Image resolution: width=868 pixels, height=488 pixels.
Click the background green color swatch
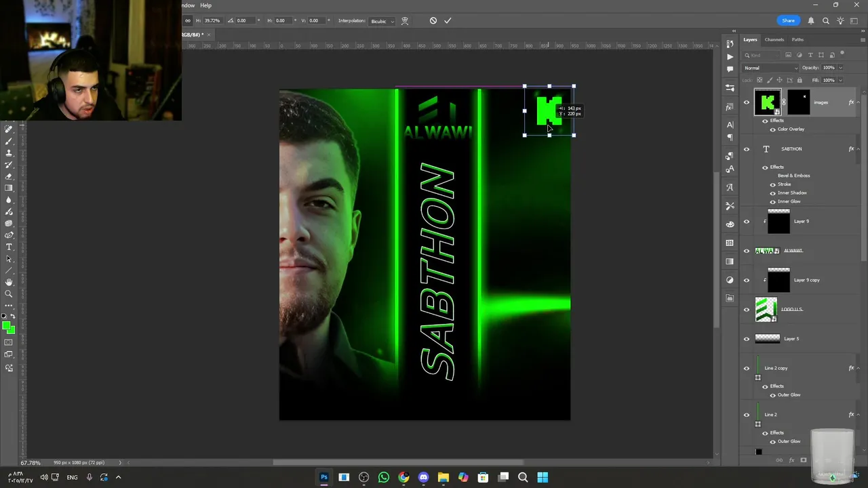[x=12, y=331]
